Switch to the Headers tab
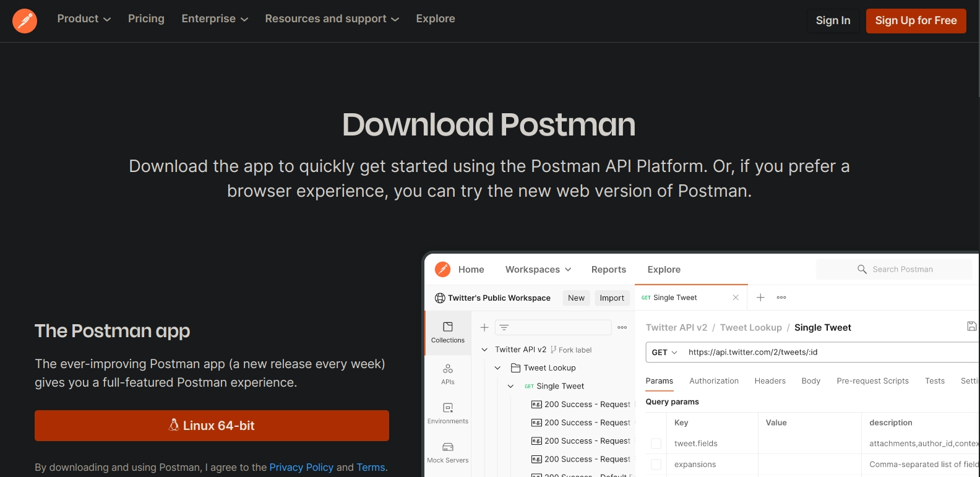This screenshot has width=980, height=477. 770,381
